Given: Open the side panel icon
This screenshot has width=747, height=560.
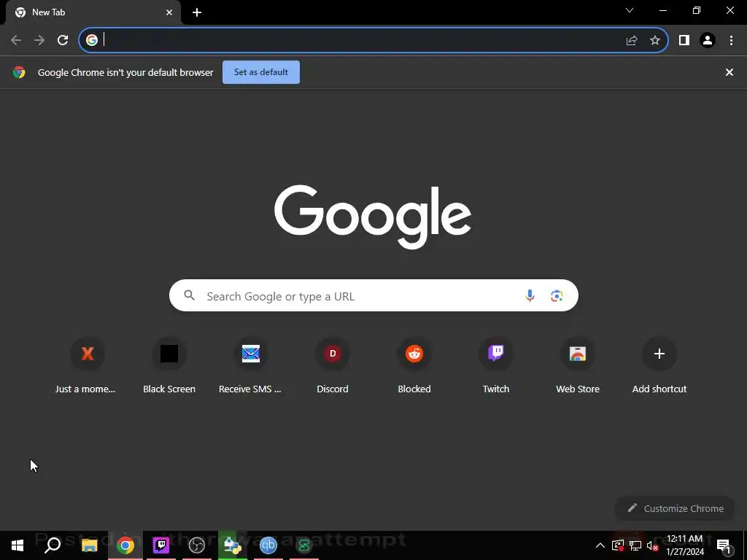Looking at the screenshot, I should (684, 40).
